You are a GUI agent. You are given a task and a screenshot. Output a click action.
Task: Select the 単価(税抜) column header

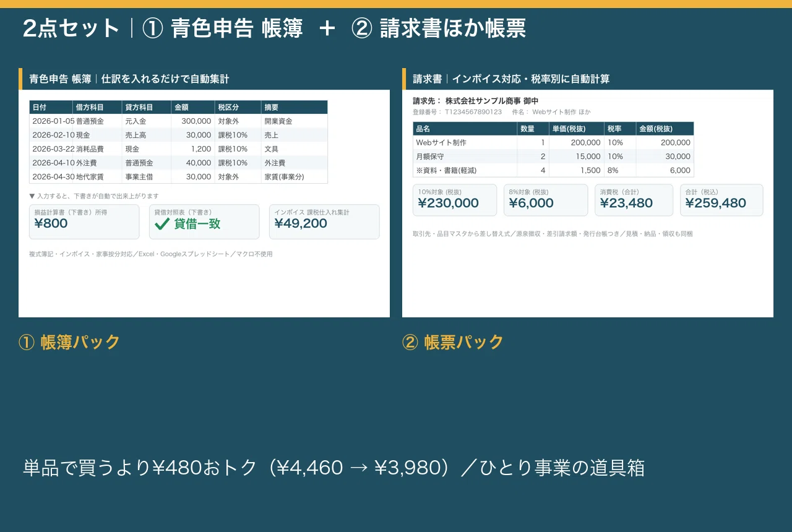coord(576,129)
